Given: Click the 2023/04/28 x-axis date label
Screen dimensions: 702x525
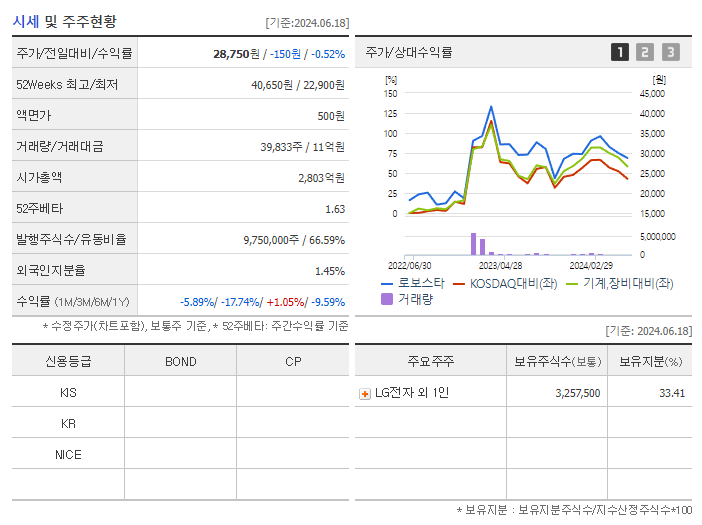Looking at the screenshot, I should 501,266.
